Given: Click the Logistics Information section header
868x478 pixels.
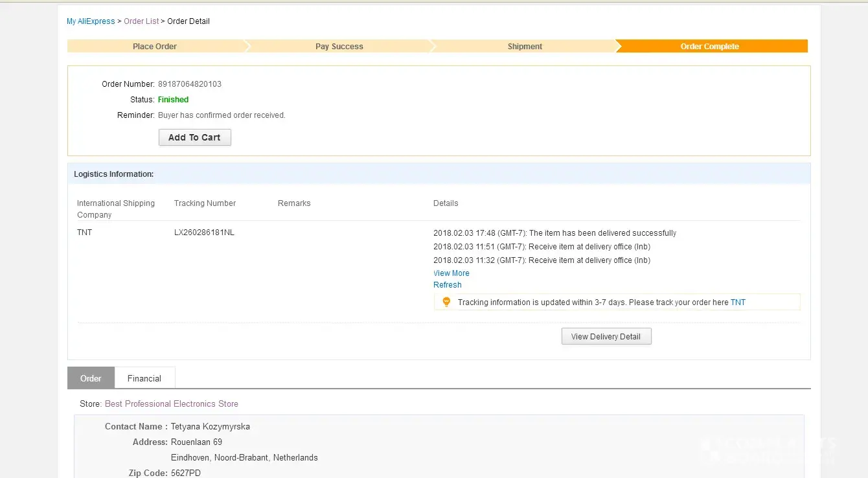Looking at the screenshot, I should [x=114, y=174].
